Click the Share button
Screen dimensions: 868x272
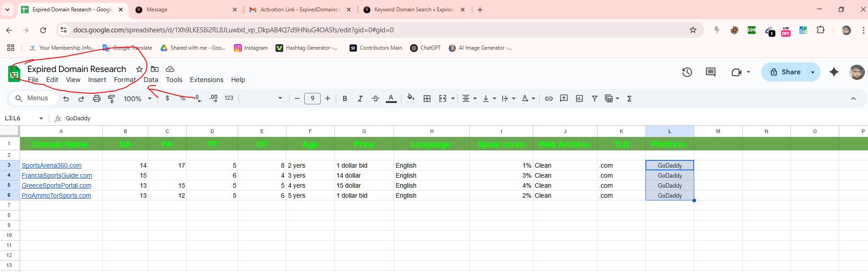click(x=785, y=72)
